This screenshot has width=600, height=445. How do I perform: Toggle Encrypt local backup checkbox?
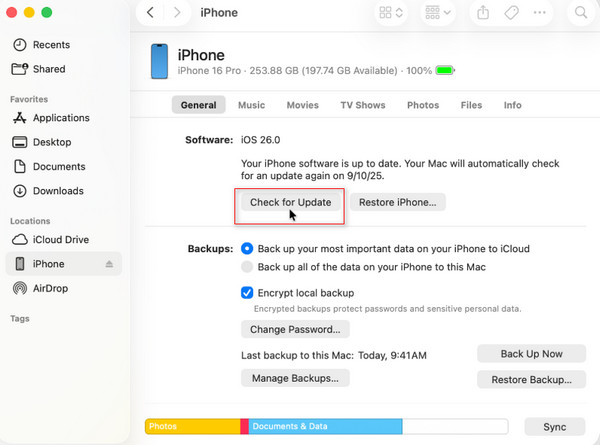coord(247,293)
